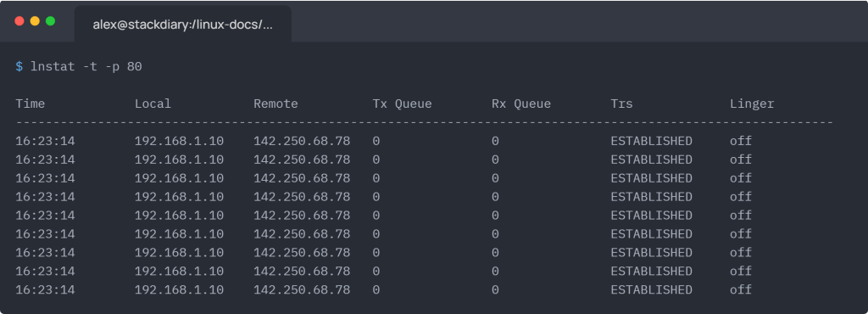Click the first row's 142.250.68.78 remote address

tap(302, 141)
